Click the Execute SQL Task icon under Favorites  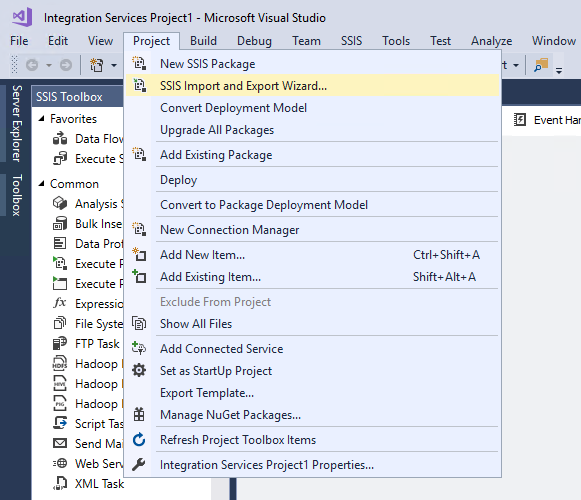60,159
